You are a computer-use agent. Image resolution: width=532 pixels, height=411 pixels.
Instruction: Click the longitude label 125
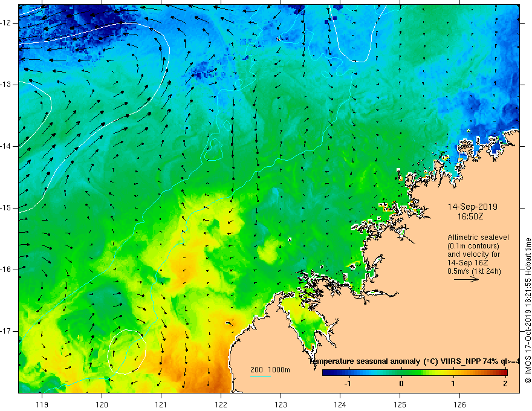pyautogui.click(x=400, y=404)
